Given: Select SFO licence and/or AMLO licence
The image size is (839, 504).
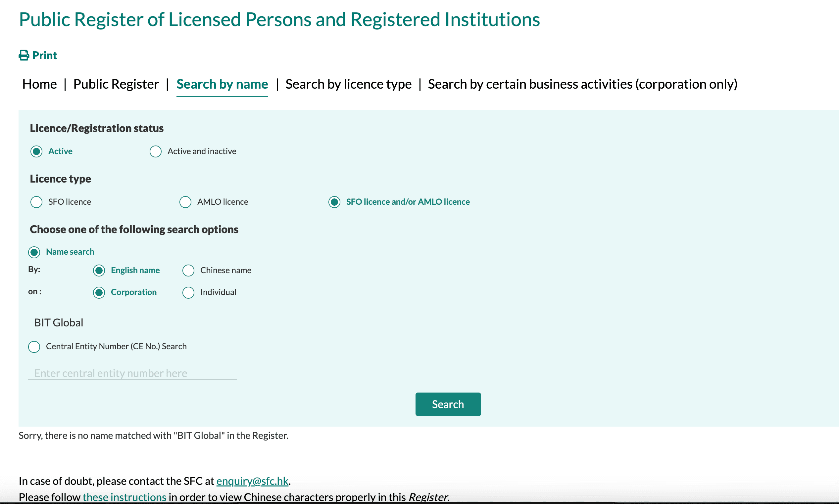Looking at the screenshot, I should tap(334, 202).
